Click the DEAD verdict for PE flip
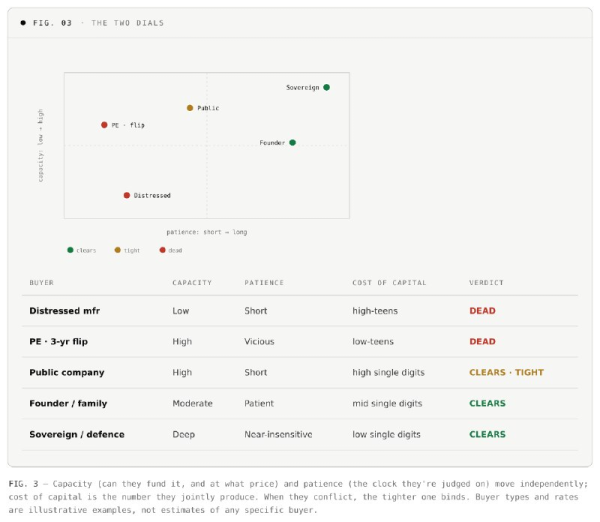Screen dimensions: 600x522 pyautogui.click(x=482, y=341)
